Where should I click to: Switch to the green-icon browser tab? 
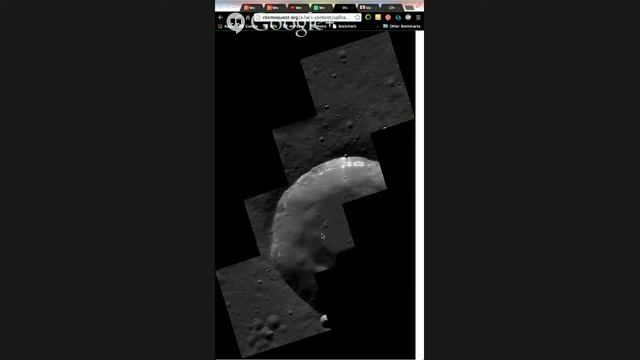[x=322, y=8]
